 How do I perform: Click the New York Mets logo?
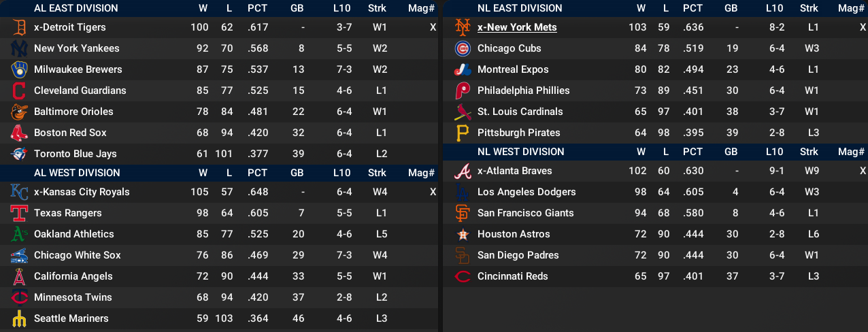(x=463, y=28)
